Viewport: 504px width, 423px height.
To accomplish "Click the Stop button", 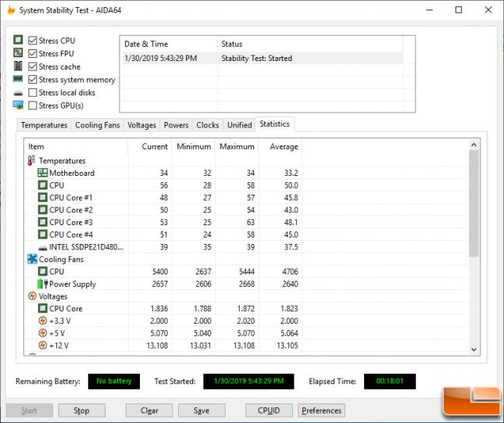I will 81,410.
